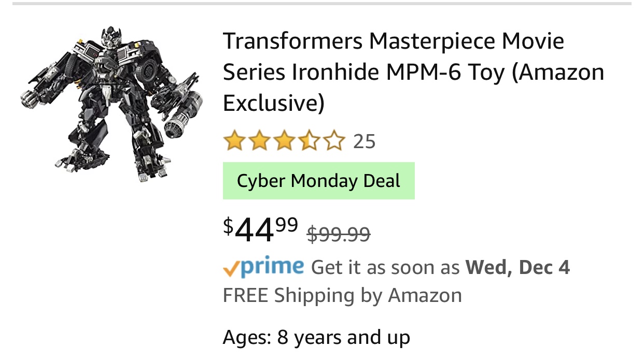Click the half-filled fourth rating star
The height and width of the screenshot is (361, 644).
tap(310, 141)
